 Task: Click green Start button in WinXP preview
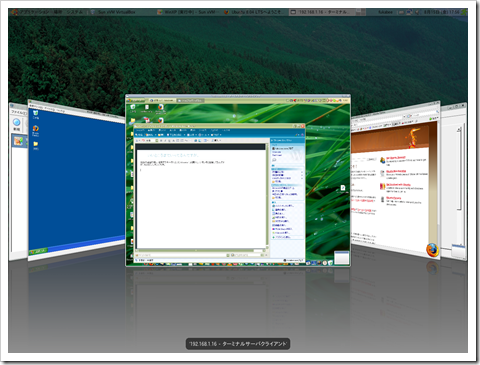(x=39, y=251)
